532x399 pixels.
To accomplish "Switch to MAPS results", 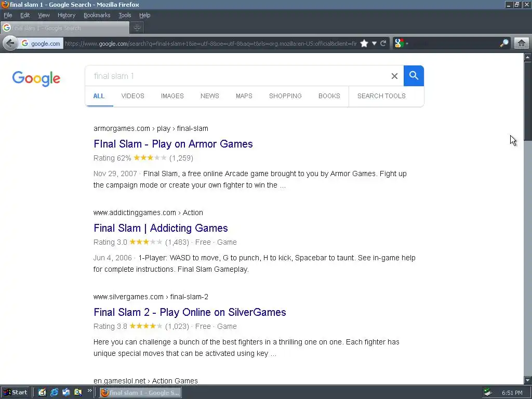I will tap(244, 96).
